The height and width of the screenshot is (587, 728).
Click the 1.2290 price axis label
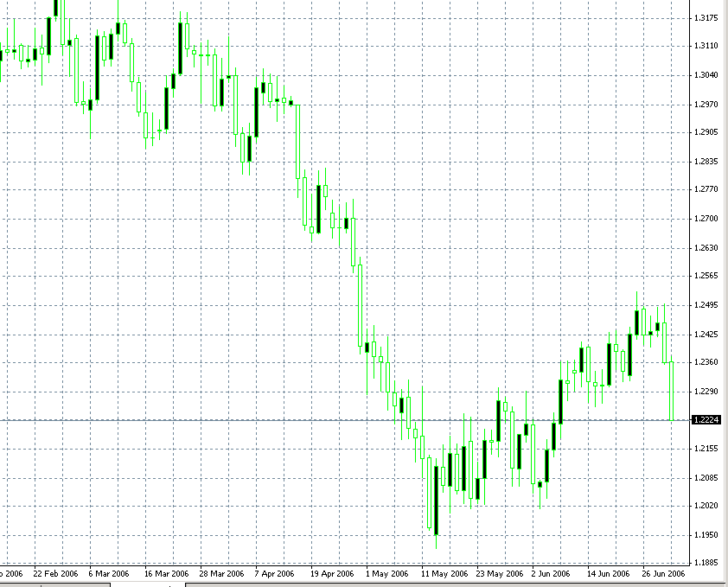706,392
